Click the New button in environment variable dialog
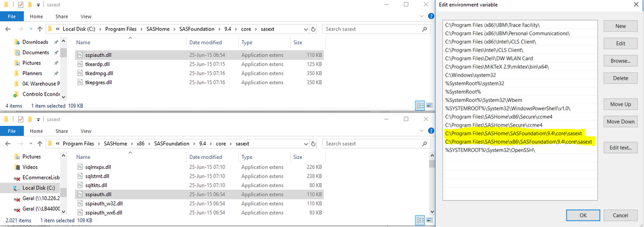 (621, 26)
